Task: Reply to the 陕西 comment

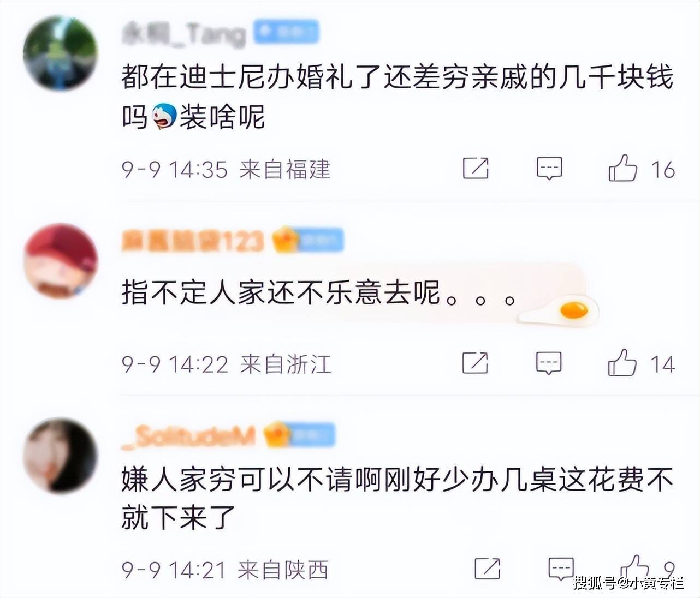Action: (561, 569)
